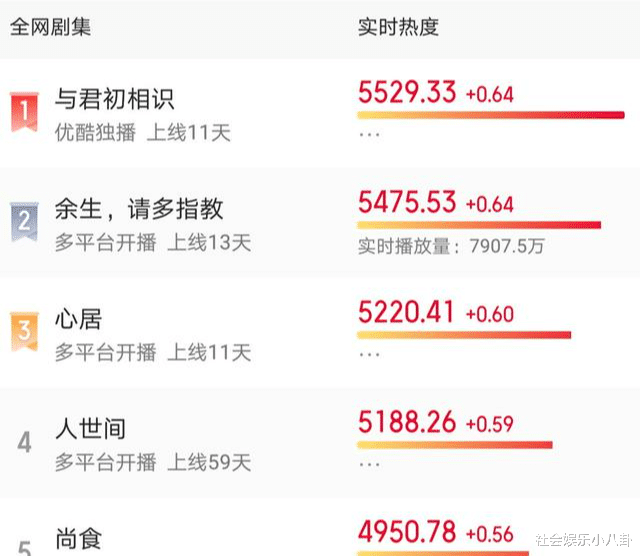Click the 5475.53 heat progress bar
Screen dimensions: 640x556
coord(479,225)
